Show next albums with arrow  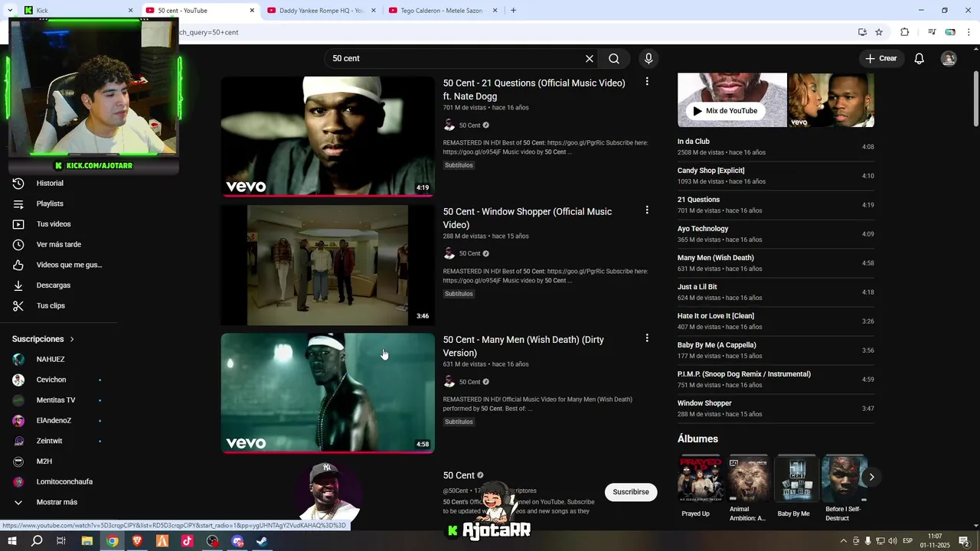(x=871, y=477)
